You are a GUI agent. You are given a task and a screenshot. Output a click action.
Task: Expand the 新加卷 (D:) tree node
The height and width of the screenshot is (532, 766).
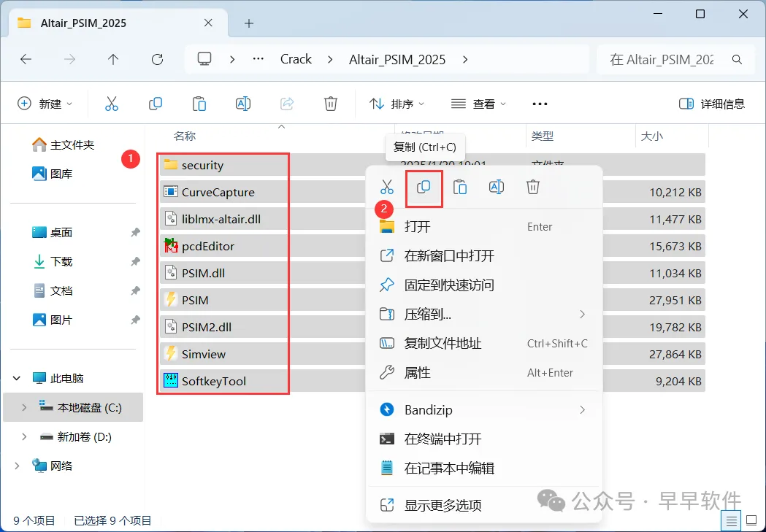pyautogui.click(x=24, y=436)
